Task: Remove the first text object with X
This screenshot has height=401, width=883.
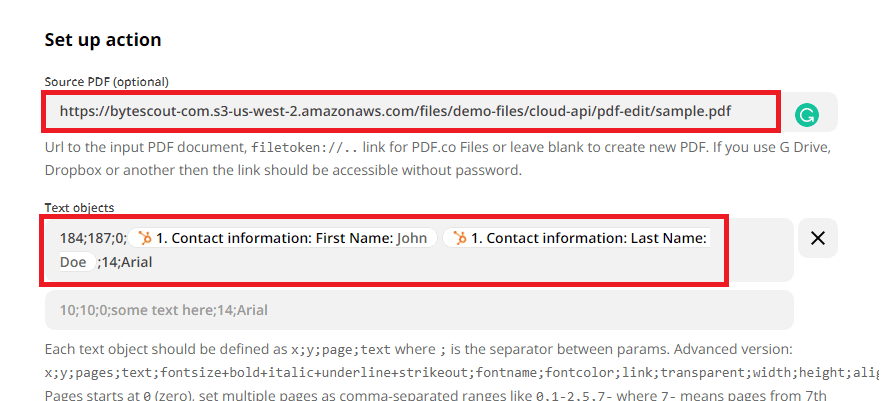Action: click(817, 238)
